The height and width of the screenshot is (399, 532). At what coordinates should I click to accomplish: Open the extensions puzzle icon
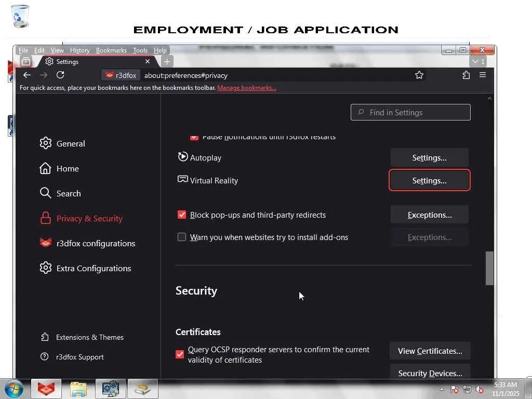tap(466, 75)
